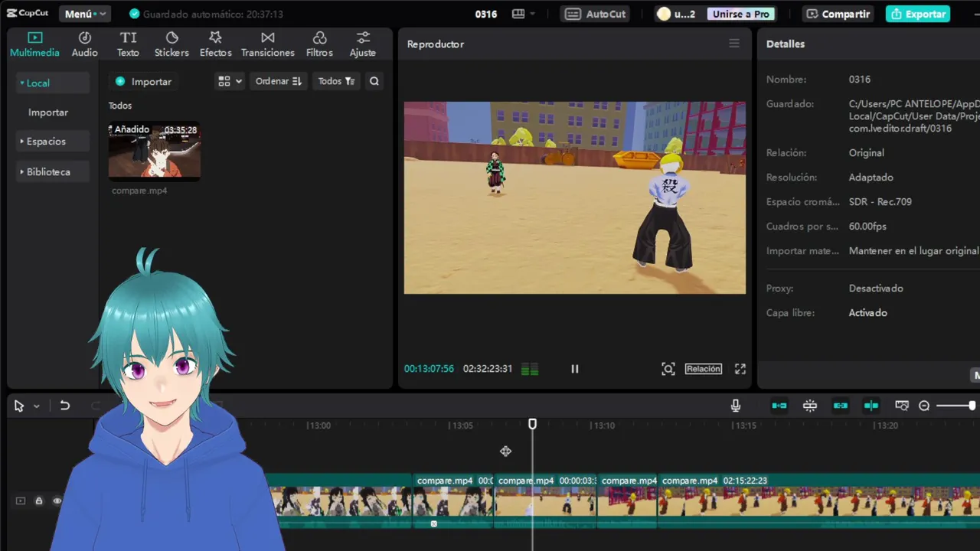
Task: Open the selection tool mode dropdown
Action: pos(36,406)
